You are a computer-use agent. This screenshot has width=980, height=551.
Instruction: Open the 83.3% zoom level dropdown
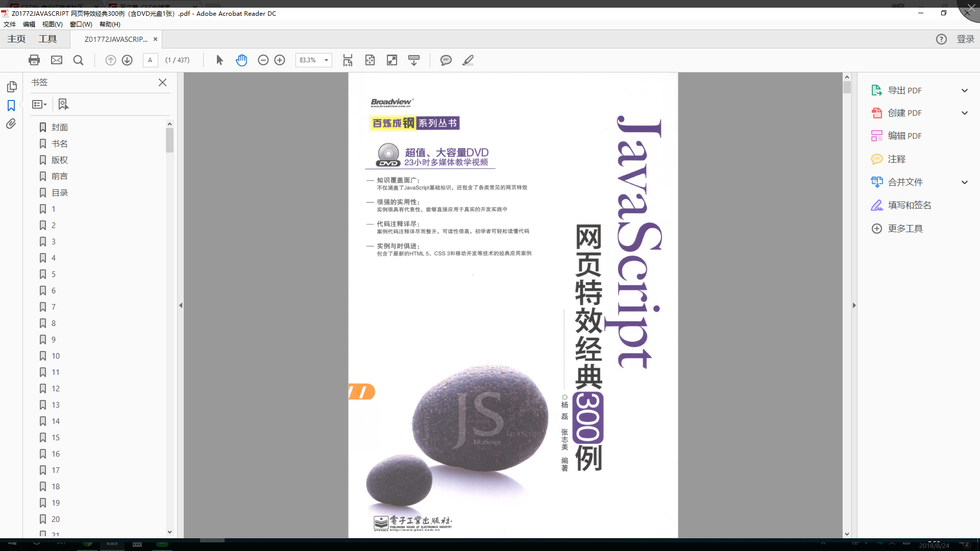click(326, 60)
